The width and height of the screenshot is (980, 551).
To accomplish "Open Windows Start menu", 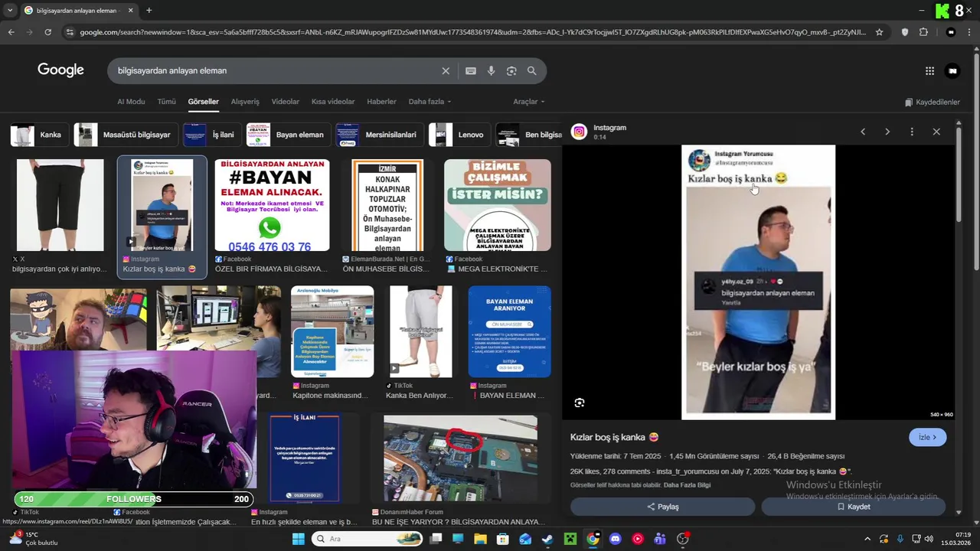I will click(x=299, y=539).
